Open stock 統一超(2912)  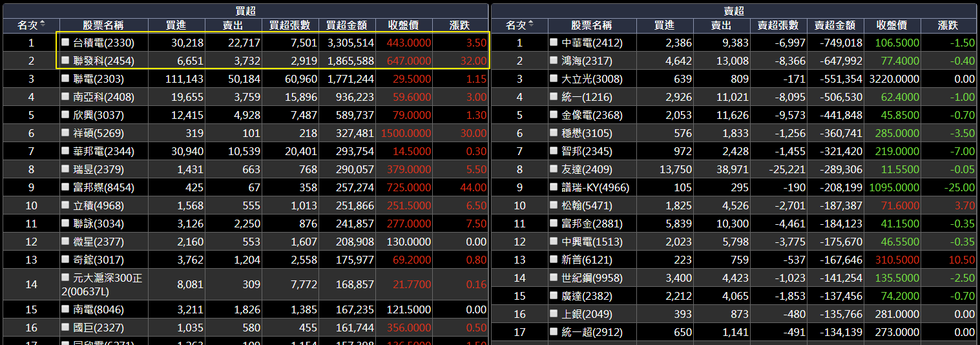tap(592, 332)
